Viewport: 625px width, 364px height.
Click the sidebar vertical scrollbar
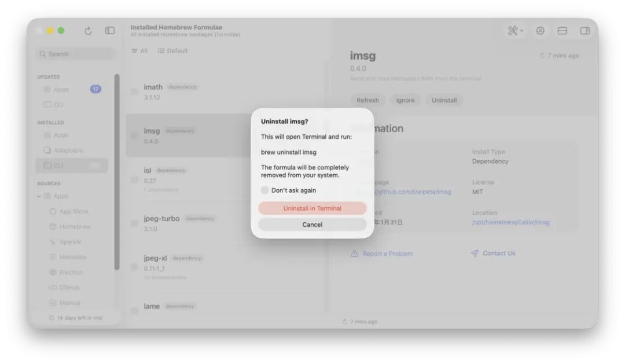[117, 171]
